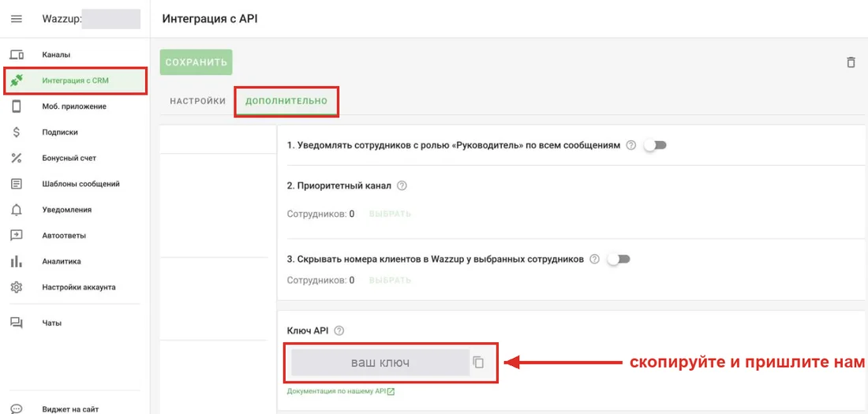
Task: Open Каналы in the sidebar
Action: coord(57,54)
